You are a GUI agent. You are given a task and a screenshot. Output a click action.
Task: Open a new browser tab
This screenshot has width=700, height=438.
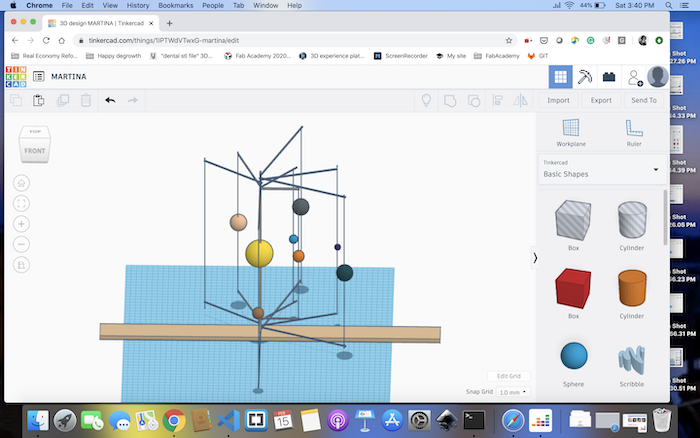(169, 23)
